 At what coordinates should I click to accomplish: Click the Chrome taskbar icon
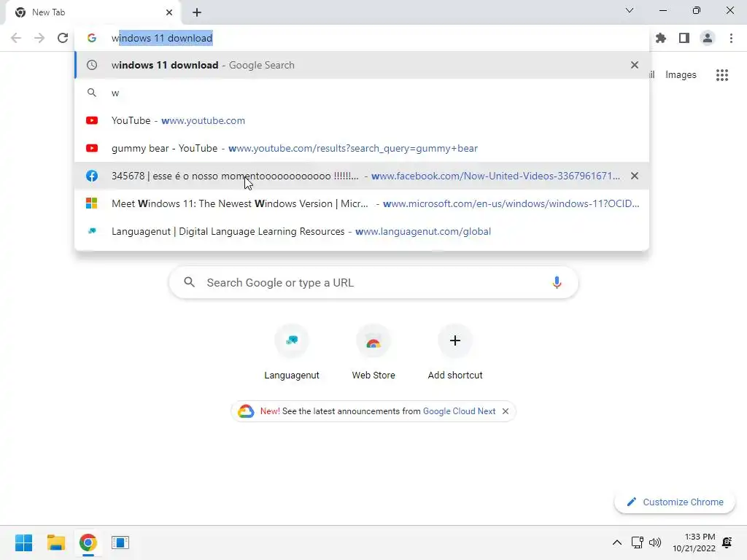pos(88,542)
